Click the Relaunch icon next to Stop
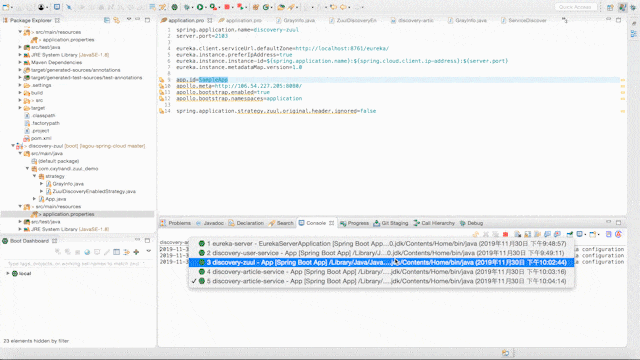Screen dimensions: 640x360 (x=240, y=7)
